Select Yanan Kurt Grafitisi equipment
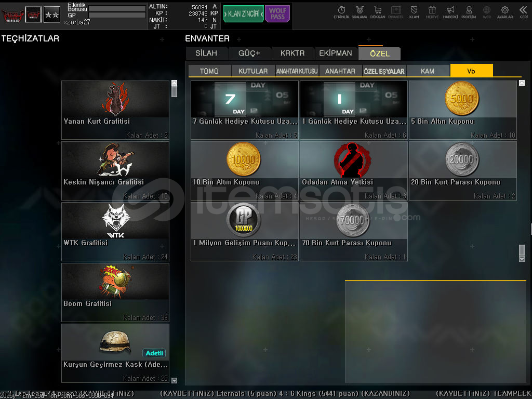The height and width of the screenshot is (399, 532). pyautogui.click(x=115, y=110)
